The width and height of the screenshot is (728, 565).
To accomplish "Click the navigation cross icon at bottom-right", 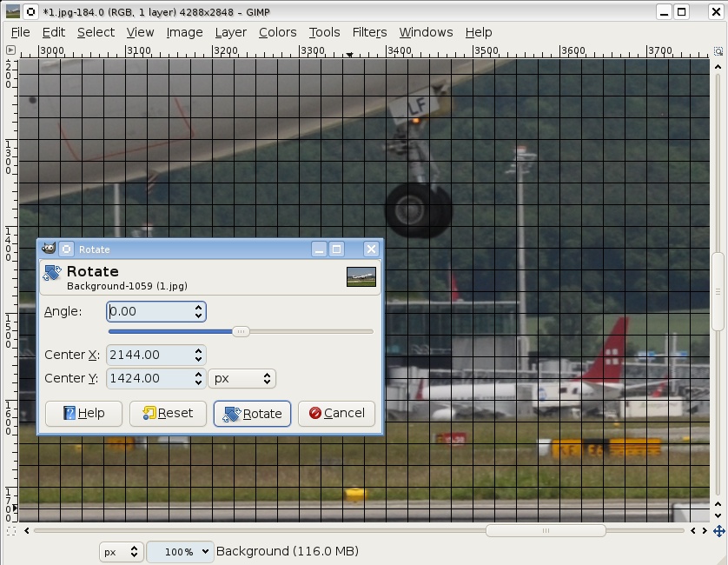I will tap(718, 530).
